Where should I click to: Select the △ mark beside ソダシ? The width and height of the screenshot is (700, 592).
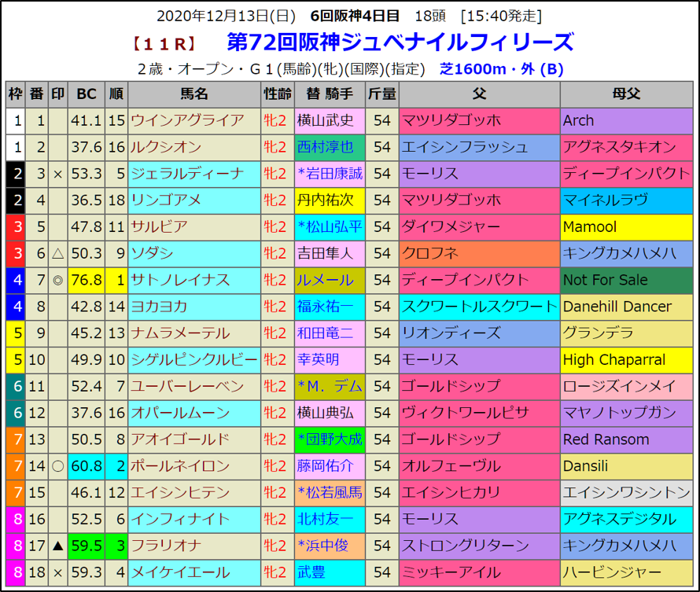tap(57, 253)
